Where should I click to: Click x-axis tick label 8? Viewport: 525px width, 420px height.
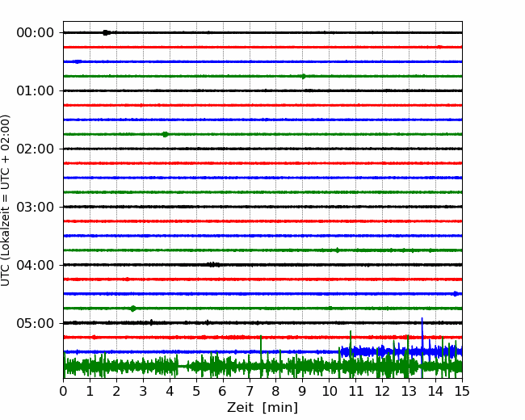(x=276, y=391)
